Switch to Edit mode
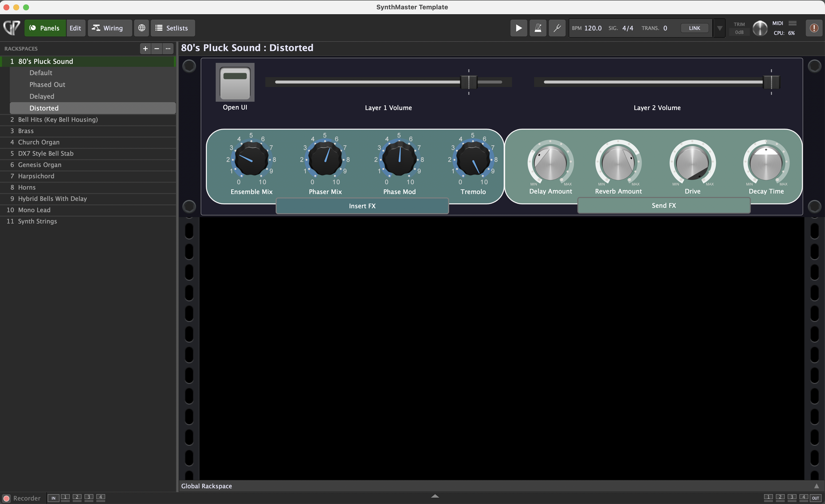Screen dimensions: 825x504 pyautogui.click(x=75, y=28)
